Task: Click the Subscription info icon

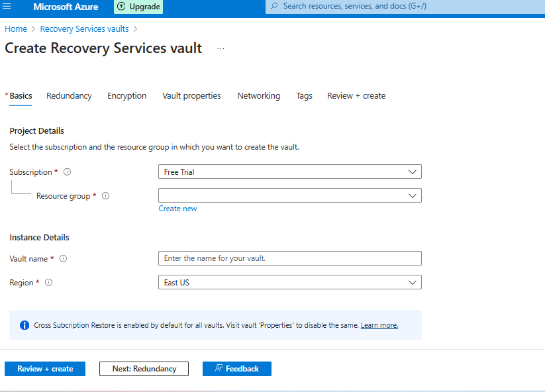Action: (x=67, y=172)
